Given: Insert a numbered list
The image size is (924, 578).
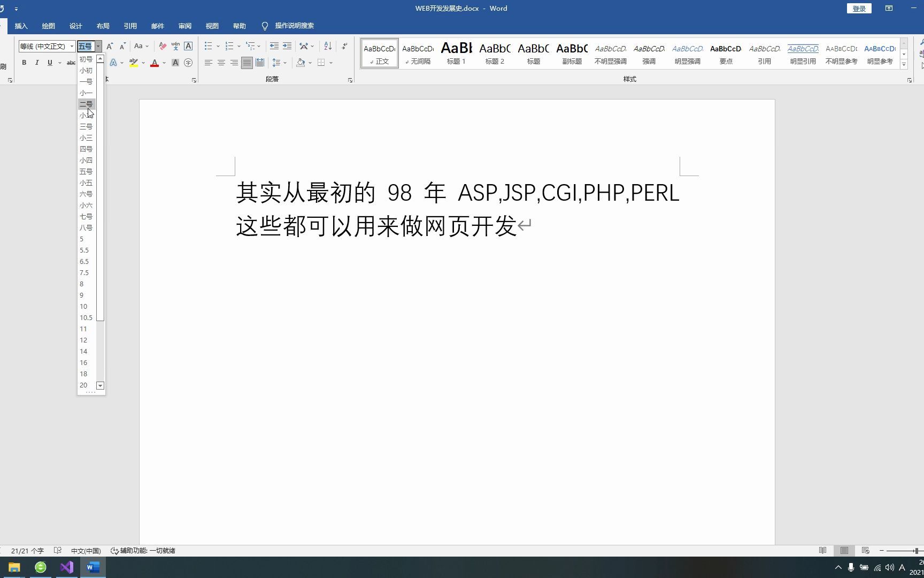Looking at the screenshot, I should 229,46.
